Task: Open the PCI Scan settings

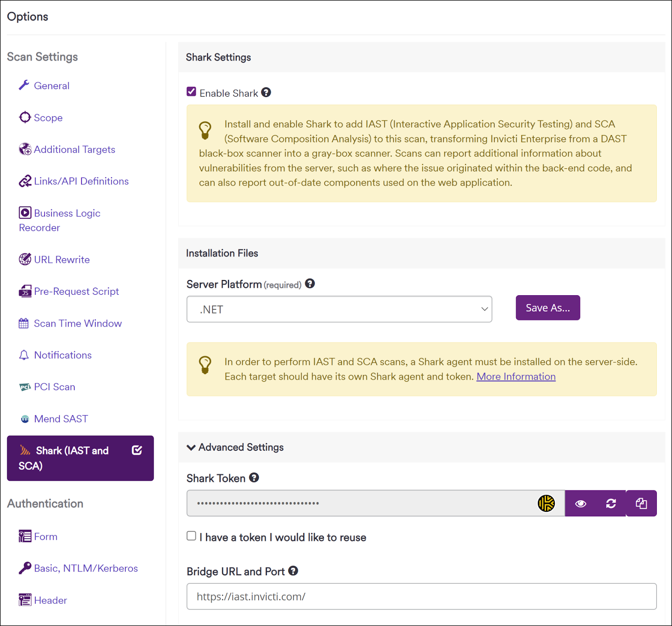Action: pos(55,387)
